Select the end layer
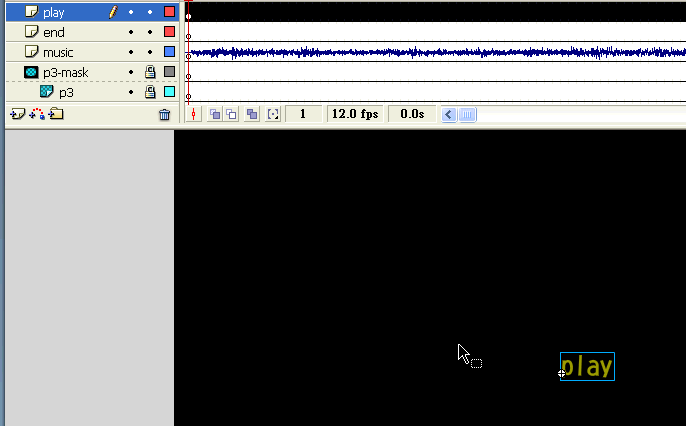 pyautogui.click(x=92, y=32)
